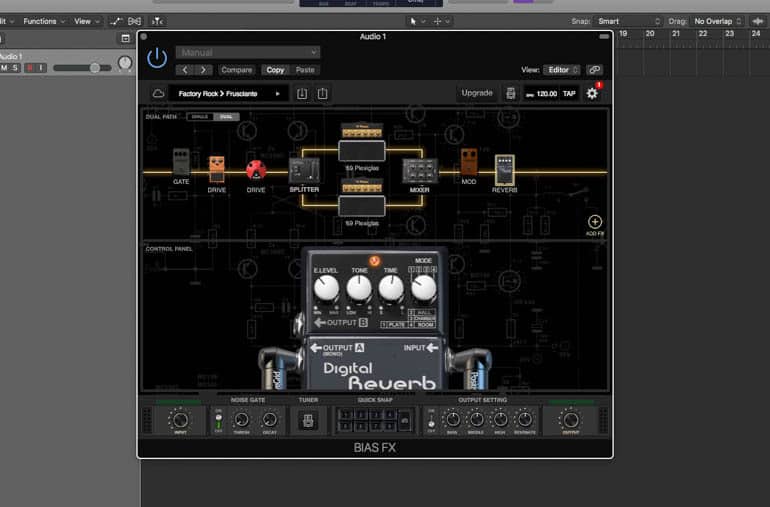Click the automation curve icon in Logic toolbar

116,21
